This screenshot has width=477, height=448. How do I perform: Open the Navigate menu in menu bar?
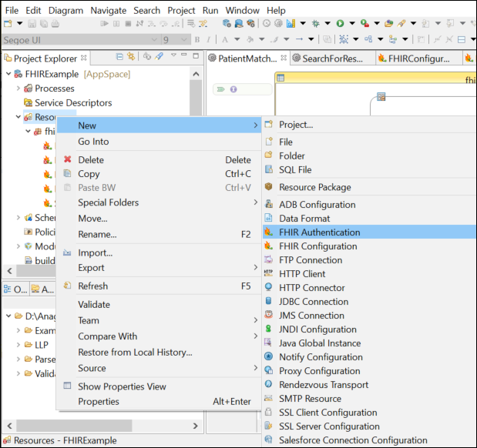pyautogui.click(x=108, y=11)
